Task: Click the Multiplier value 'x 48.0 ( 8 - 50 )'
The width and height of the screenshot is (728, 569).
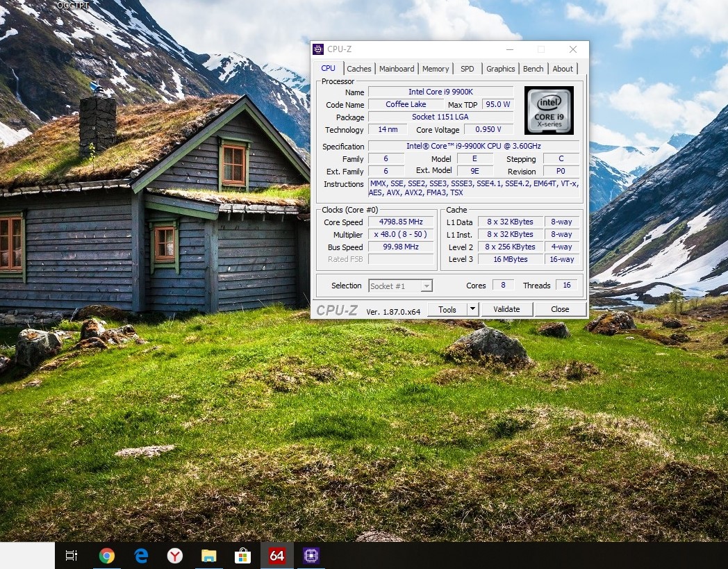Action: [x=401, y=235]
